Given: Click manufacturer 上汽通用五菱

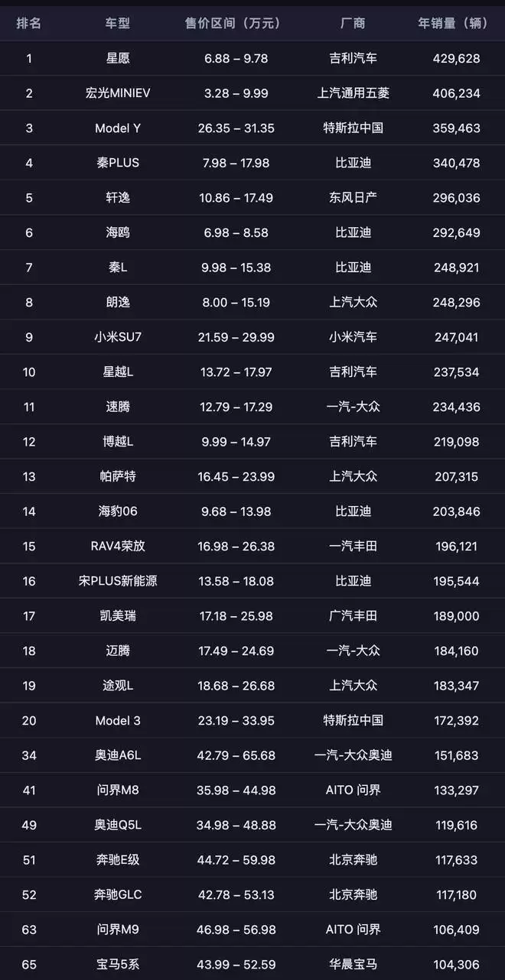Looking at the screenshot, I should pos(353,93).
